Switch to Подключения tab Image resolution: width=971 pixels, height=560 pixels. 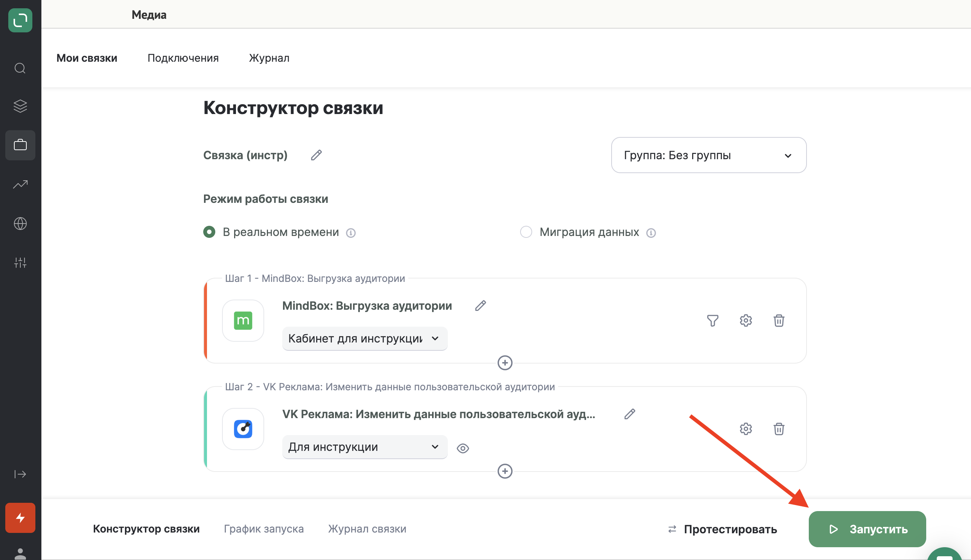[x=183, y=58]
